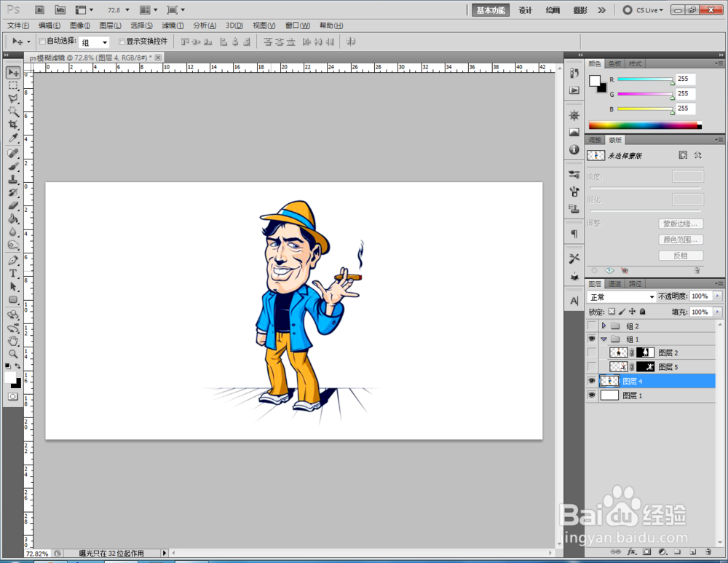Click the red R color slider

pos(645,79)
